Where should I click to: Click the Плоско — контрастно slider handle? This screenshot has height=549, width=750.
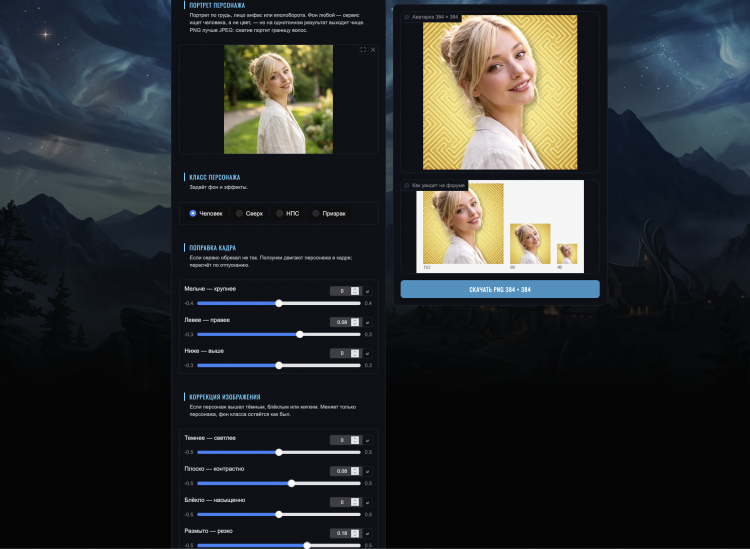point(291,483)
